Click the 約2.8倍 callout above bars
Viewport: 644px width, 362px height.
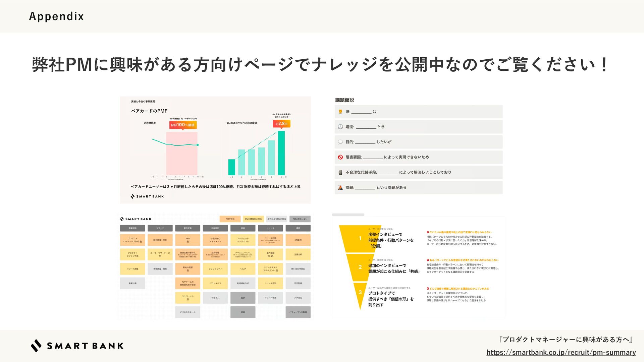(x=281, y=124)
